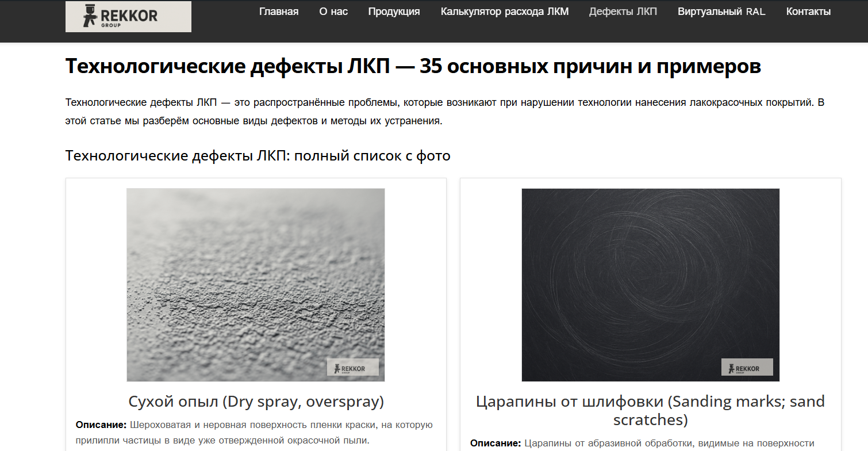Image resolution: width=868 pixels, height=451 pixels.
Task: Click the Описание text under Царапины от шлифовки
Action: coord(642,444)
